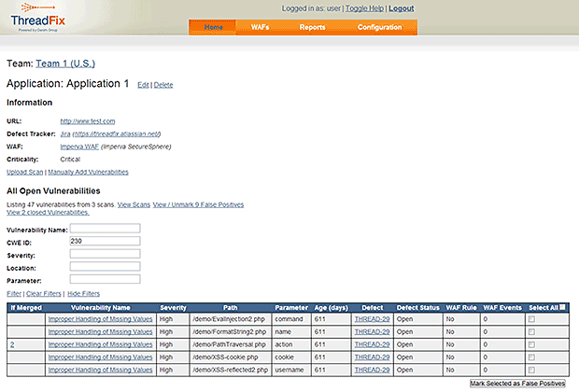The height and width of the screenshot is (392, 579).
Task: Click Delete next to Application 1
Action: [163, 85]
